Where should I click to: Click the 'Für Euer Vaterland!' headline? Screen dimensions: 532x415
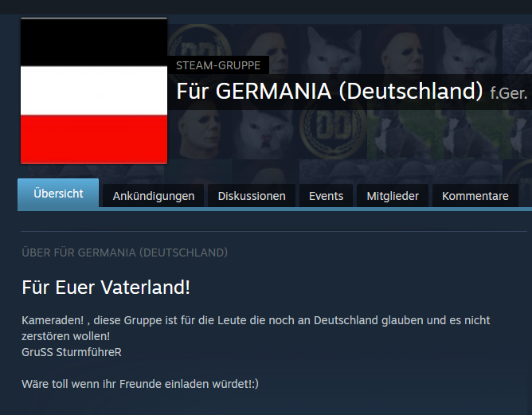click(106, 288)
